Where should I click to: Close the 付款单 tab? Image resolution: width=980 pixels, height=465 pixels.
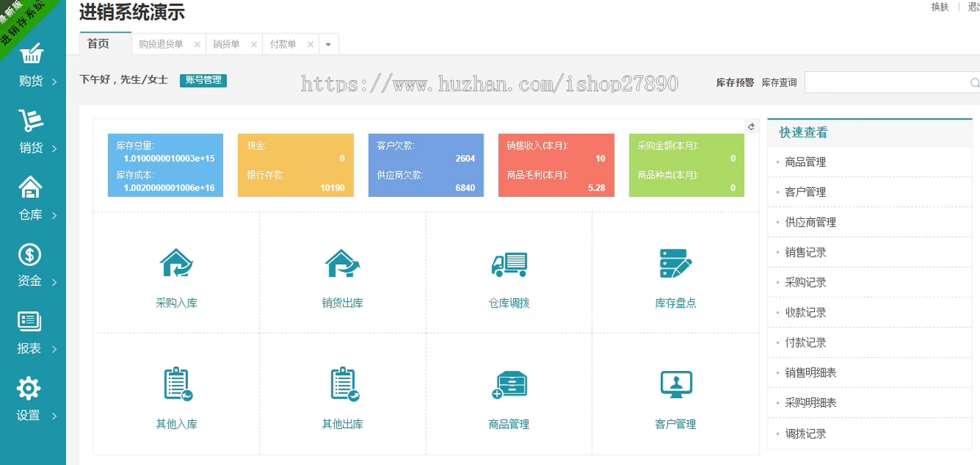(x=310, y=45)
